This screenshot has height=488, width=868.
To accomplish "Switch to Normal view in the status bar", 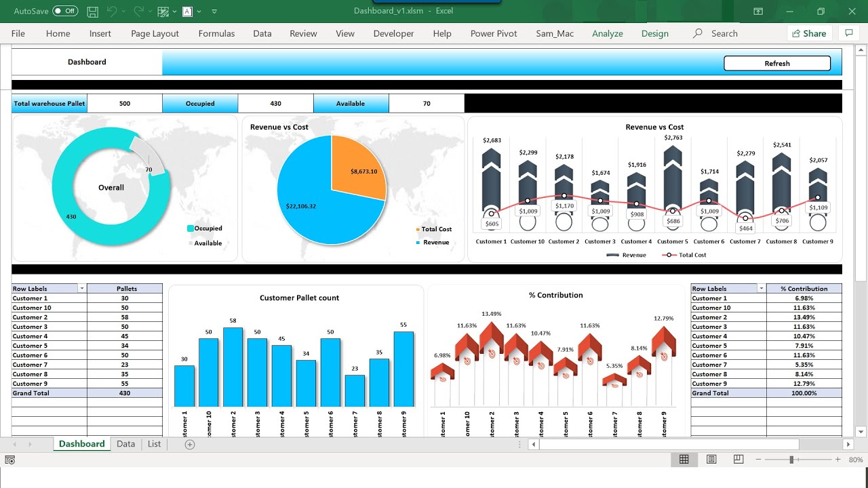I will tap(684, 460).
